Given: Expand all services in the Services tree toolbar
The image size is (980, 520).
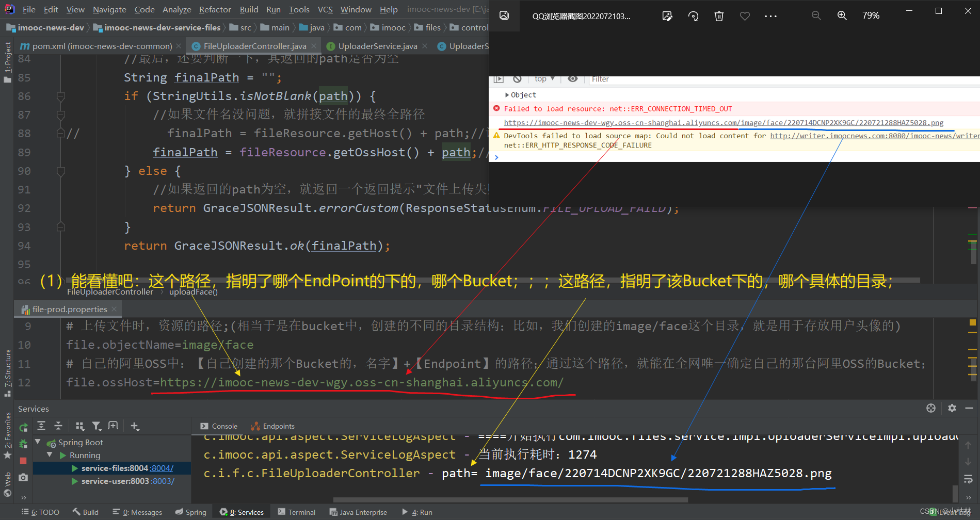Looking at the screenshot, I should tap(41, 426).
